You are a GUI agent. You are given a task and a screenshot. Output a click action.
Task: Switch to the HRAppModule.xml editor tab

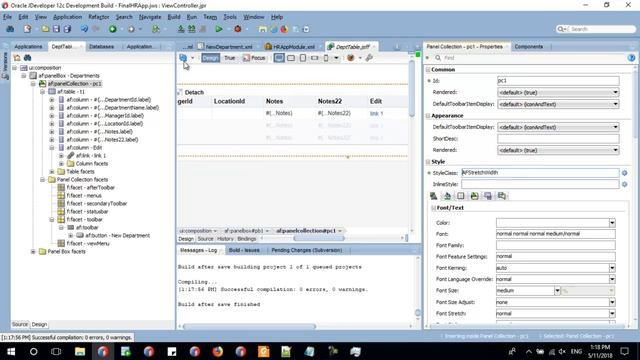291,47
